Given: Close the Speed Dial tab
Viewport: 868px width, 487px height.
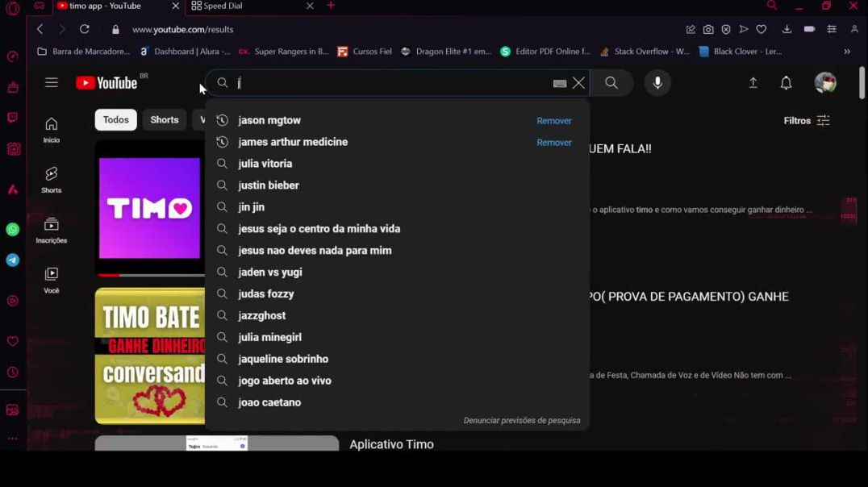Looking at the screenshot, I should tap(310, 6).
